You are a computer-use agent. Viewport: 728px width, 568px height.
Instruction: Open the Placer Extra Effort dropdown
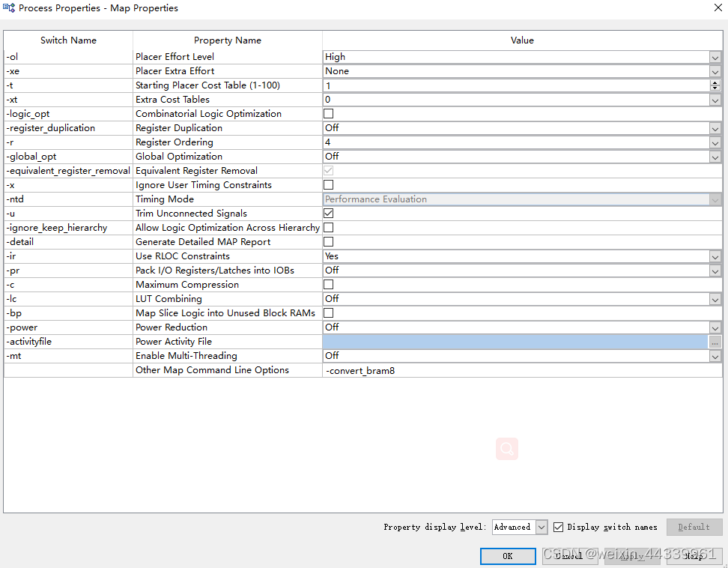click(715, 71)
